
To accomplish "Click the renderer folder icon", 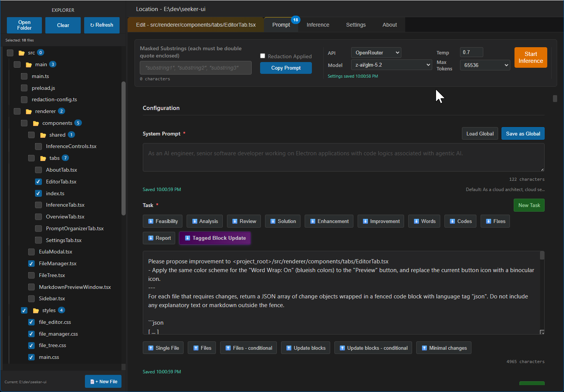I will pyautogui.click(x=29, y=112).
